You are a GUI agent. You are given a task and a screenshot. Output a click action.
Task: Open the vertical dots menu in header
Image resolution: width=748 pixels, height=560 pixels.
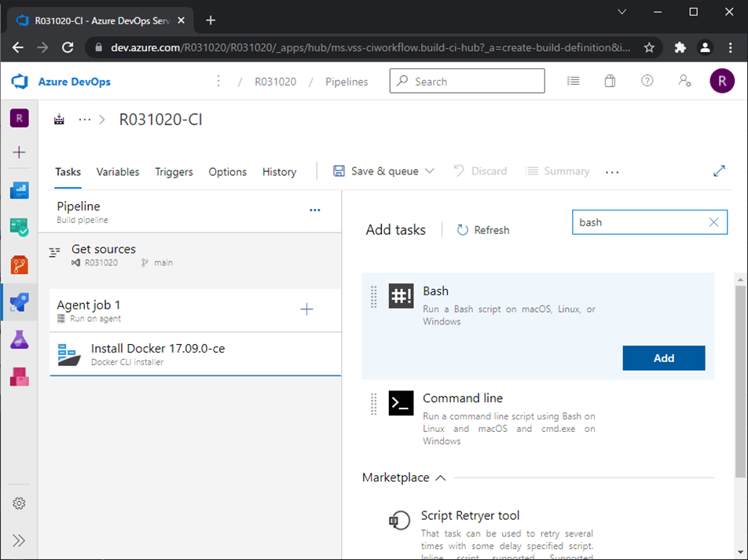(218, 81)
